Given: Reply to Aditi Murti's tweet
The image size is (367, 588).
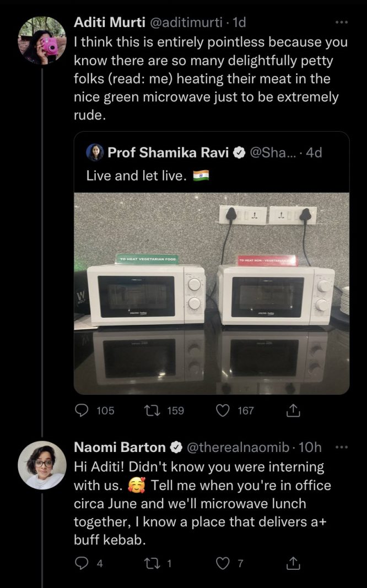Looking at the screenshot, I should (x=82, y=410).
